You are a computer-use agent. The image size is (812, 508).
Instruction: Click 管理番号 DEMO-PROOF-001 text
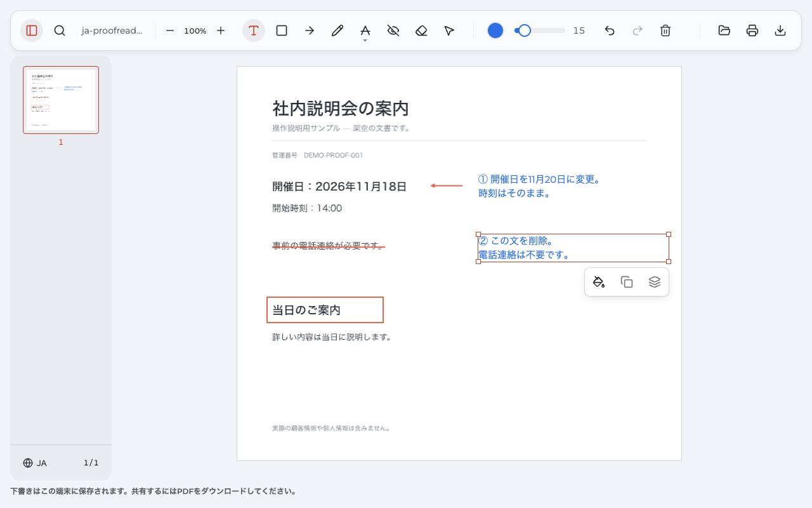(317, 155)
